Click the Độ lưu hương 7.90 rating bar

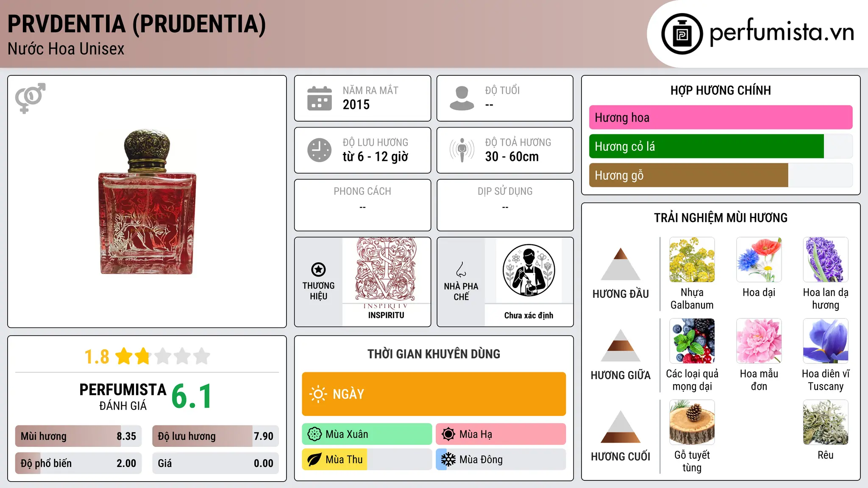(215, 436)
